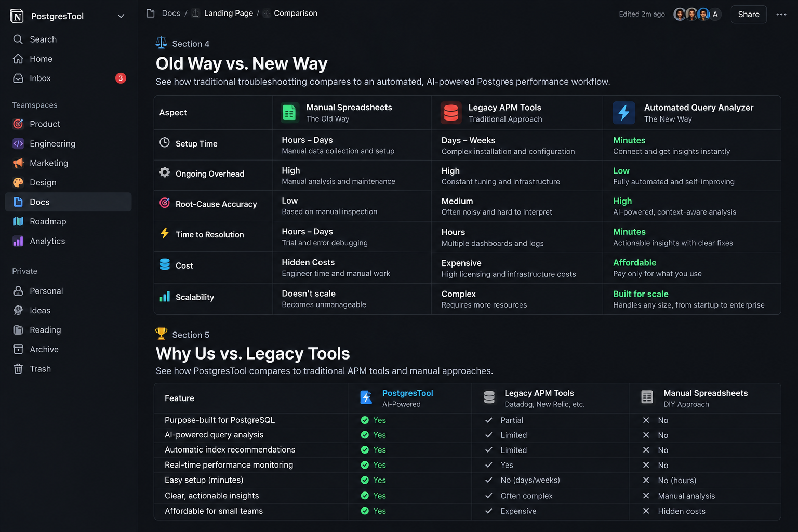Go to Home in the sidebar
Image resolution: width=798 pixels, height=532 pixels.
click(68, 59)
